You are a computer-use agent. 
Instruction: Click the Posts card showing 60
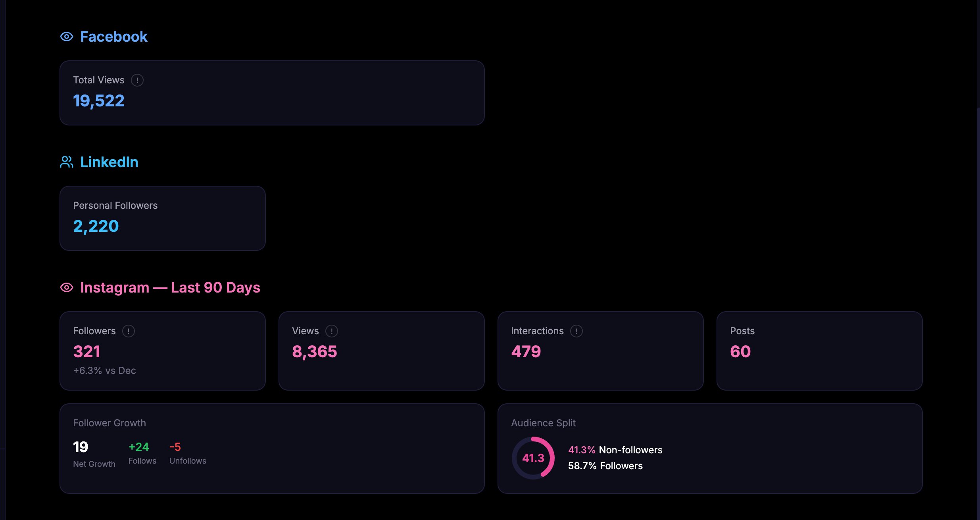(x=819, y=351)
